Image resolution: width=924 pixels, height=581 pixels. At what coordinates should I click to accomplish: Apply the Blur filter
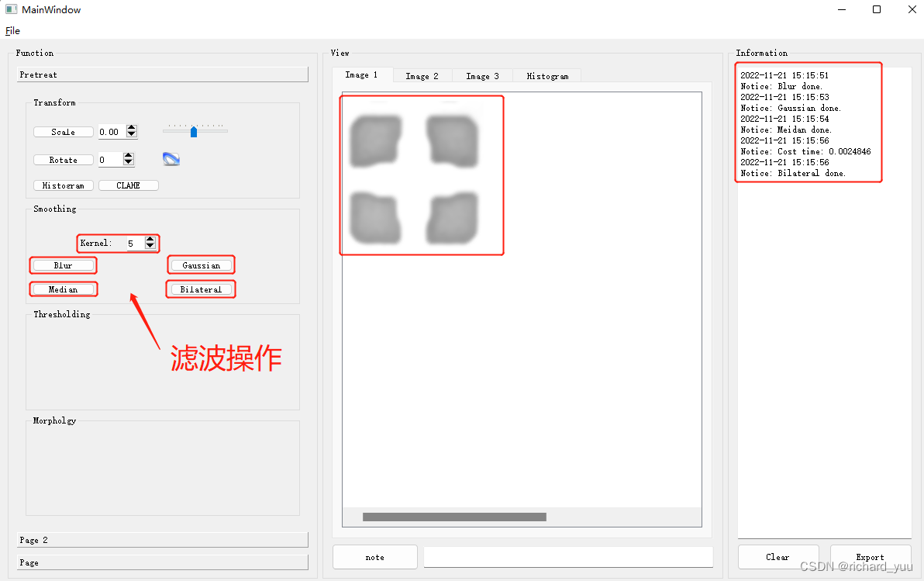63,265
